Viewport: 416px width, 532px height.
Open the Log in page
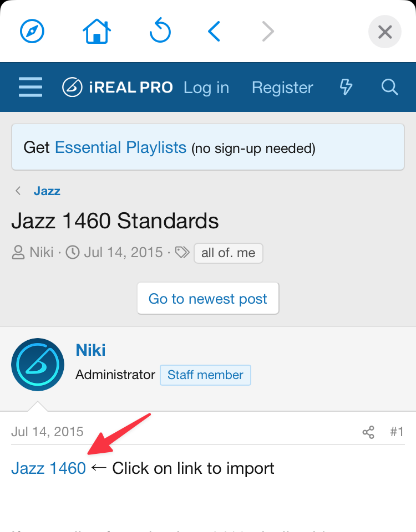click(206, 87)
